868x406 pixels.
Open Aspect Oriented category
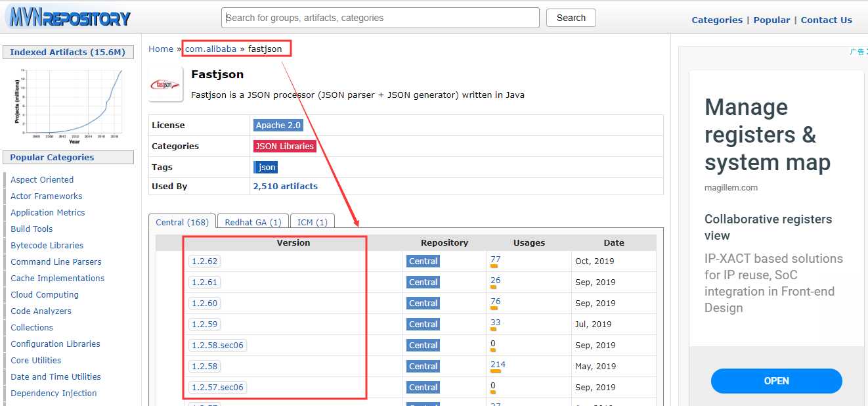click(42, 179)
